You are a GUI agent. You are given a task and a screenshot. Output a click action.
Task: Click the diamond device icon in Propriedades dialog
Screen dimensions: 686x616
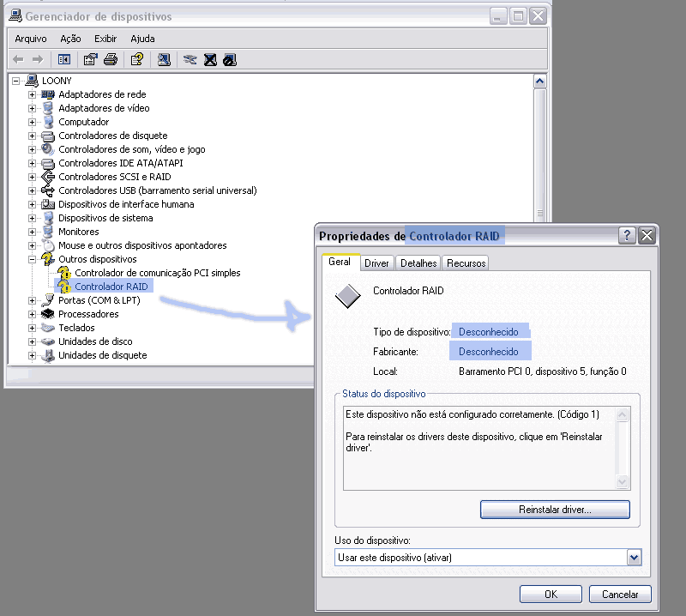(x=348, y=296)
